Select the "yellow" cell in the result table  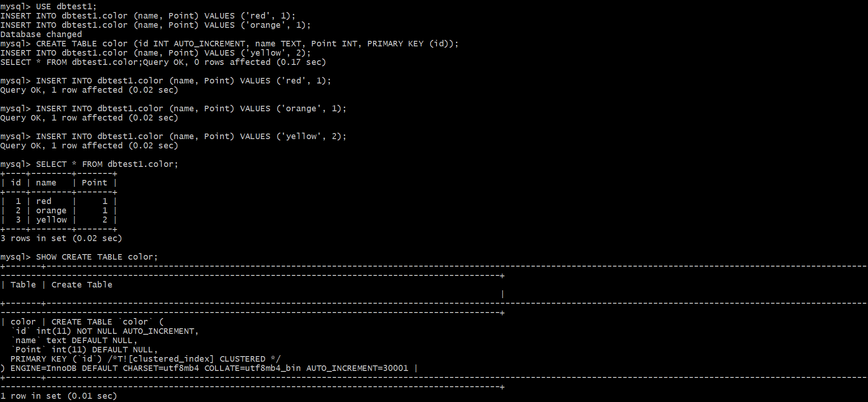[51, 220]
